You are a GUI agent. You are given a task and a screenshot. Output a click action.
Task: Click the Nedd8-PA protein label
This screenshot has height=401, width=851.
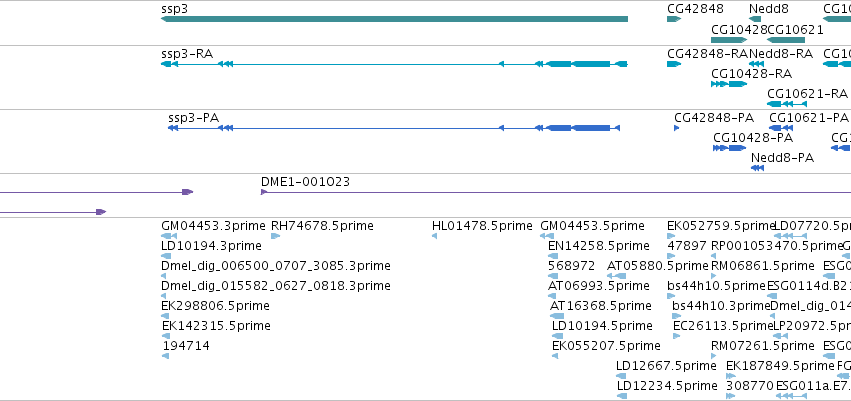click(x=783, y=157)
